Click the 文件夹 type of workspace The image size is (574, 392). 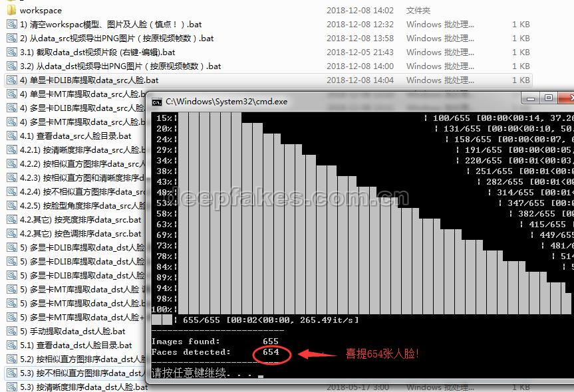coord(418,10)
